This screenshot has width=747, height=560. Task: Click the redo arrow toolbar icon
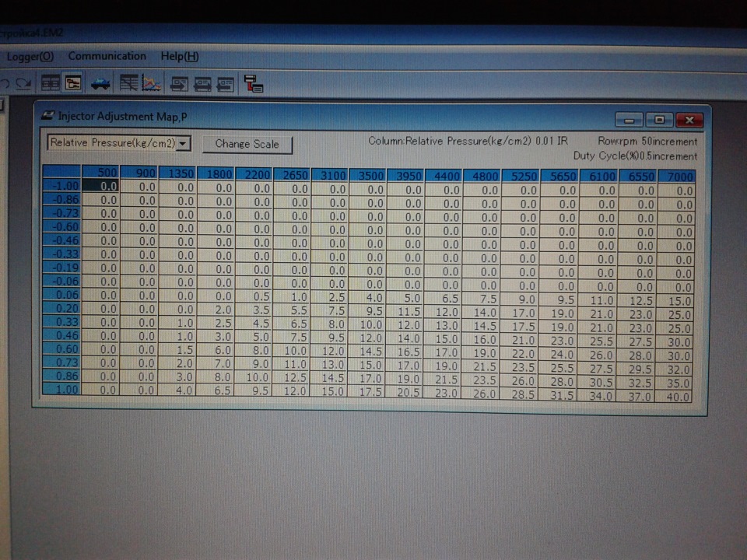(x=23, y=84)
